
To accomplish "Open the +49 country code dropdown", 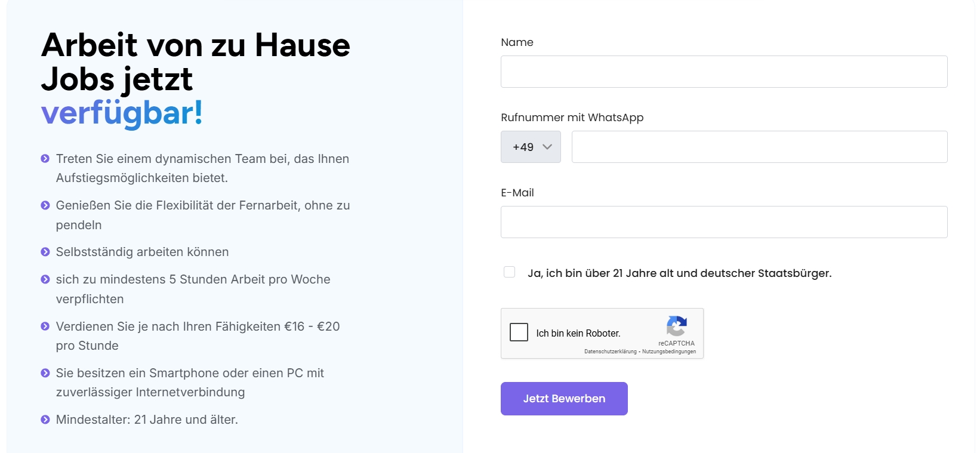I will [531, 147].
